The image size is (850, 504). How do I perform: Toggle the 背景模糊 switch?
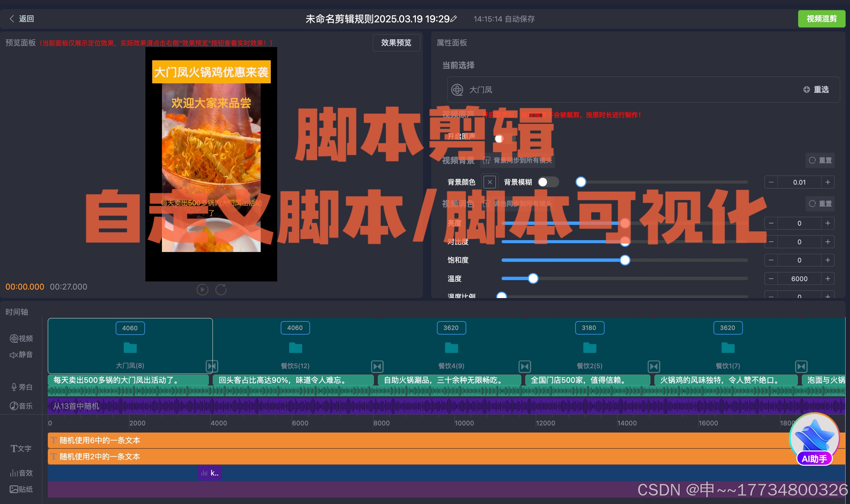[548, 182]
